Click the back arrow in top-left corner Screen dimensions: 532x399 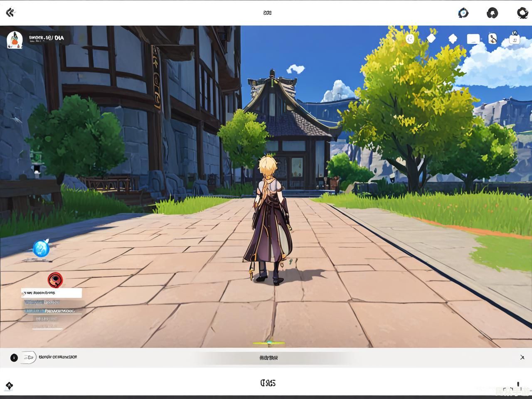point(10,12)
